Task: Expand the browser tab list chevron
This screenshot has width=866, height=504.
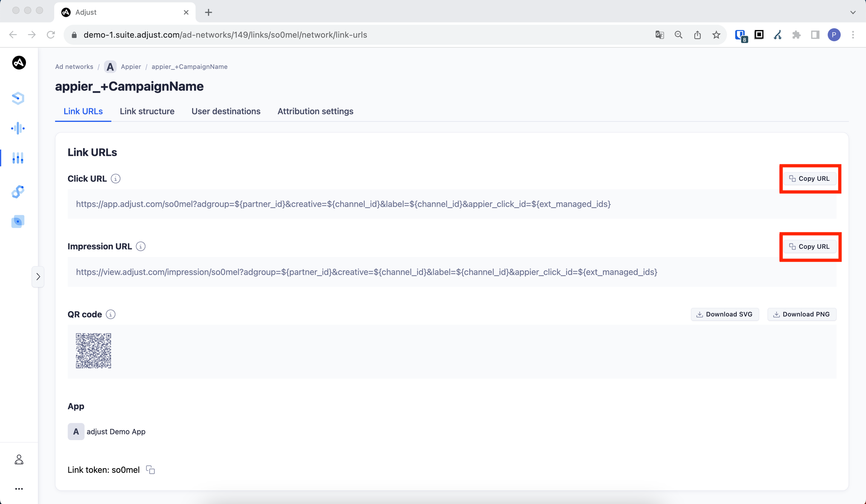Action: [x=853, y=12]
